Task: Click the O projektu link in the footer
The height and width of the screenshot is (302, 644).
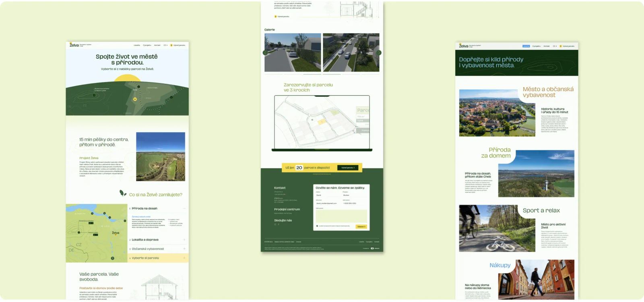Action: 369,242
